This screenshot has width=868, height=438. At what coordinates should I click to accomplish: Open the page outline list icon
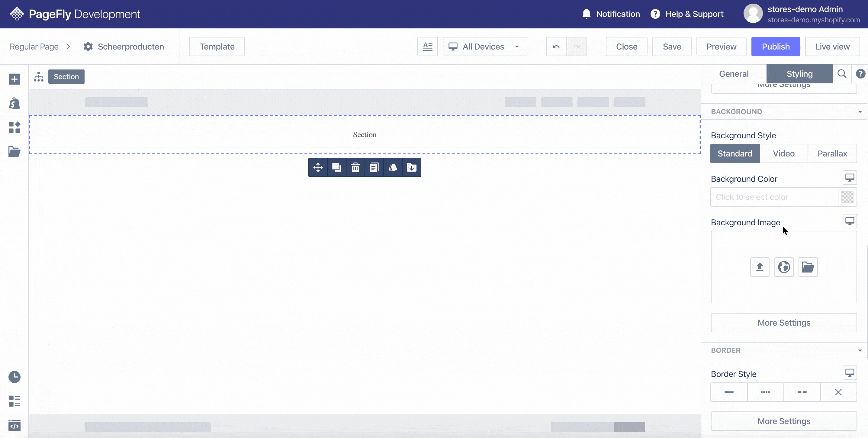point(14,401)
